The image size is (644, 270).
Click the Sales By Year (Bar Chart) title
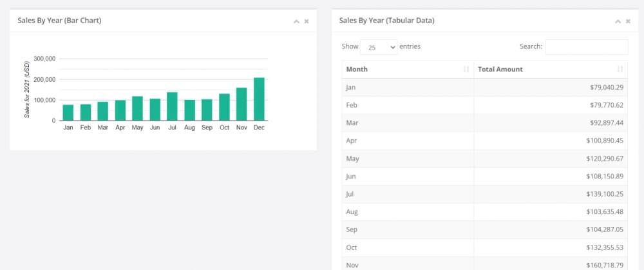[x=59, y=21]
